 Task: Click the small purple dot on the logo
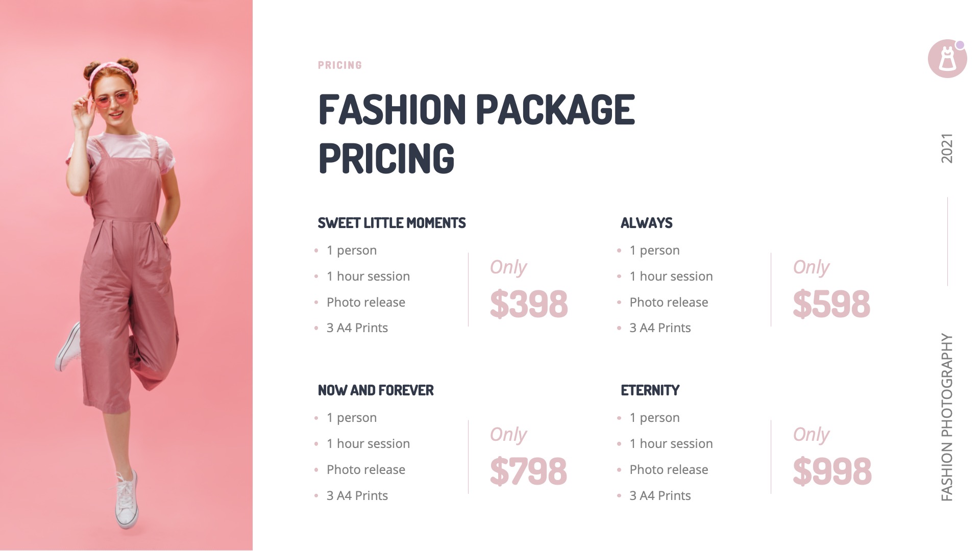point(960,45)
